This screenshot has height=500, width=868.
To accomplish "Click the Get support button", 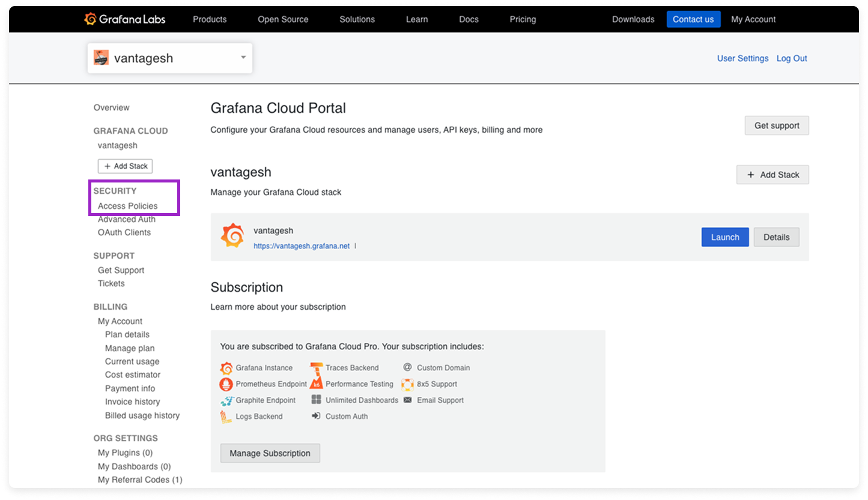I will click(x=777, y=125).
